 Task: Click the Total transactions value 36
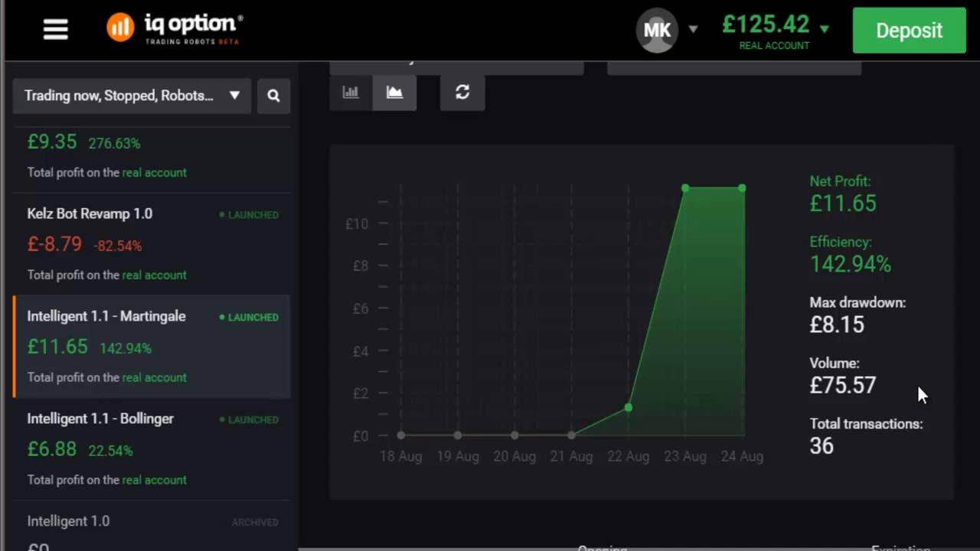822,446
